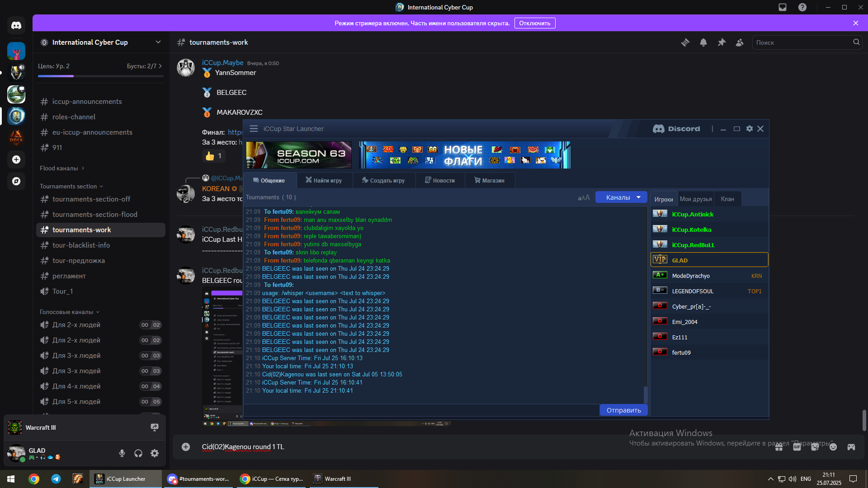Open server boosts Бусты 2/7 chevron
This screenshot has width=868, height=488.
(160, 66)
